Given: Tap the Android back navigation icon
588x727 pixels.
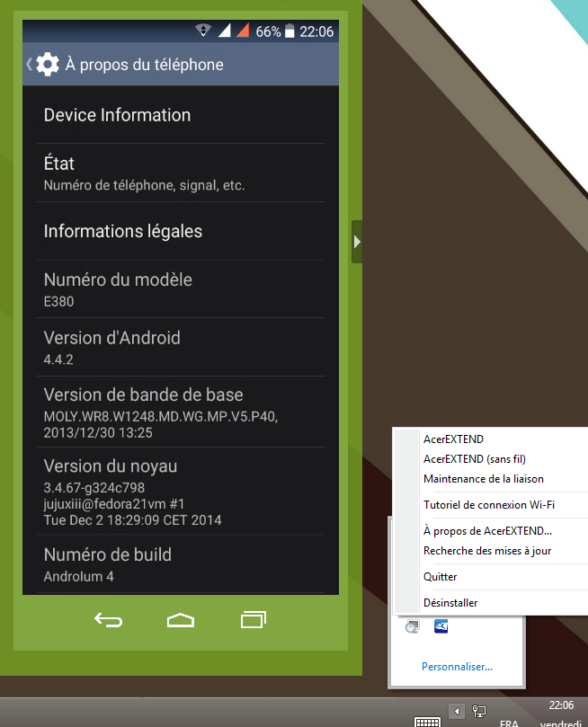Looking at the screenshot, I should (109, 620).
